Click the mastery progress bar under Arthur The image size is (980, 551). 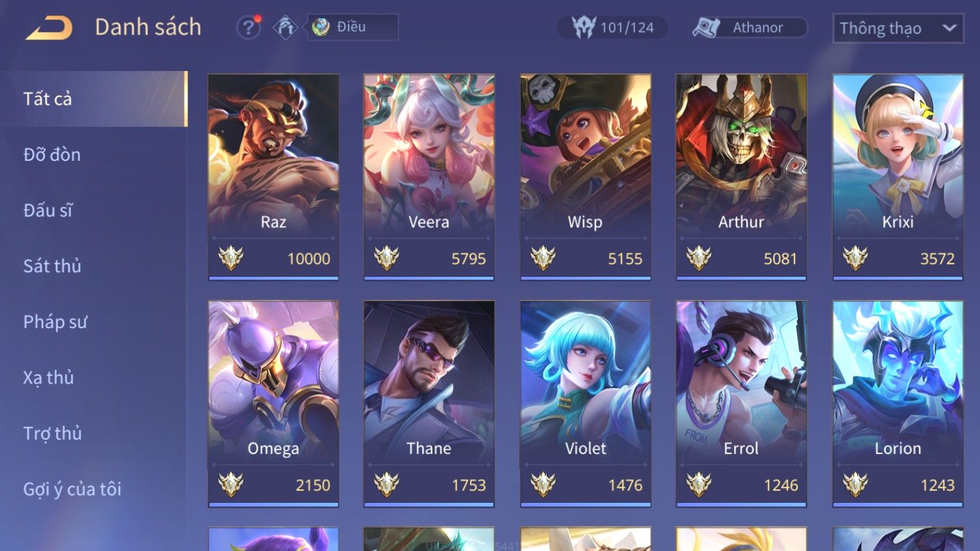pyautogui.click(x=741, y=278)
